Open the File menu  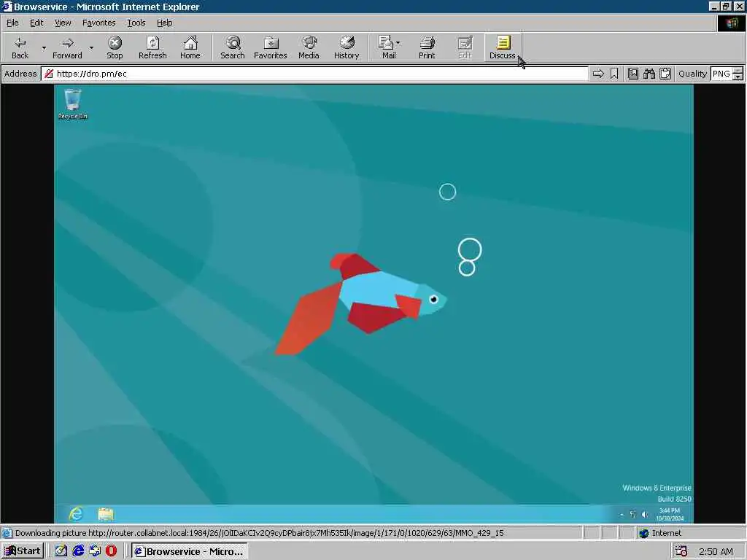12,23
